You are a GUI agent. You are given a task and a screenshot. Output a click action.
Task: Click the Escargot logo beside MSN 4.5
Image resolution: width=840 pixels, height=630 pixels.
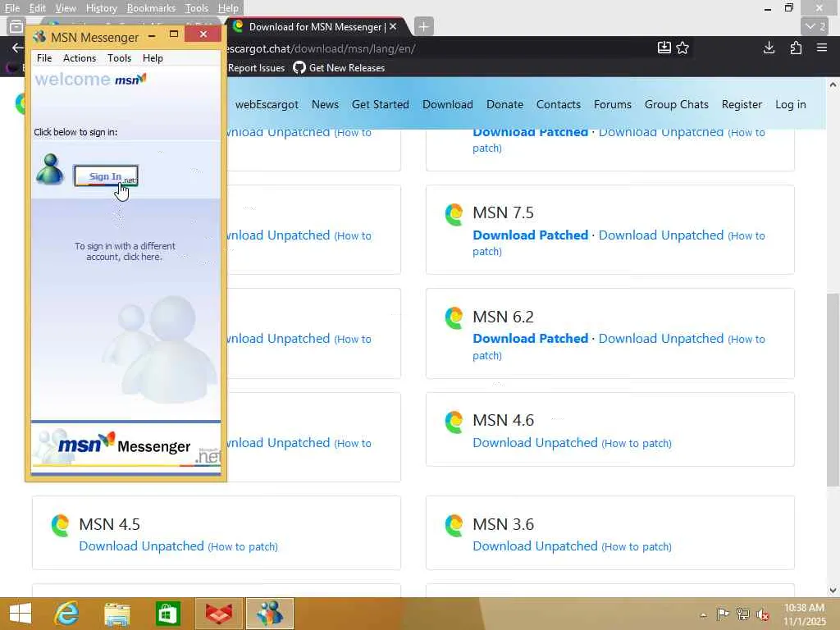(60, 525)
